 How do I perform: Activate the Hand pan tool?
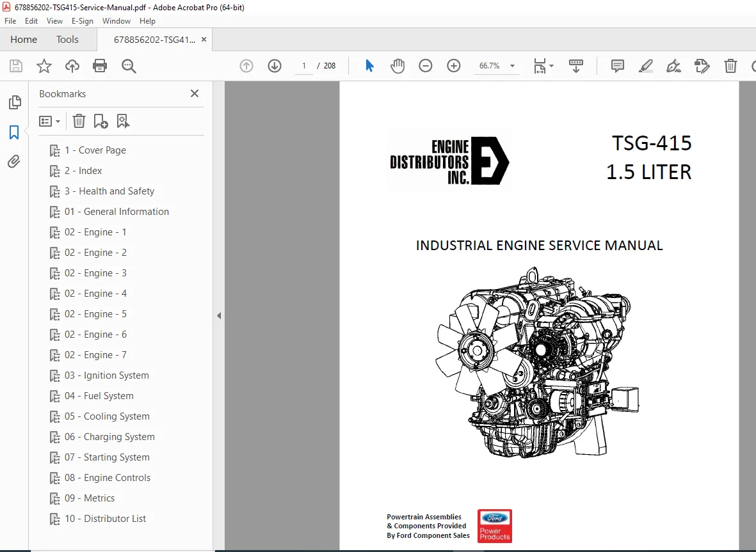398,66
